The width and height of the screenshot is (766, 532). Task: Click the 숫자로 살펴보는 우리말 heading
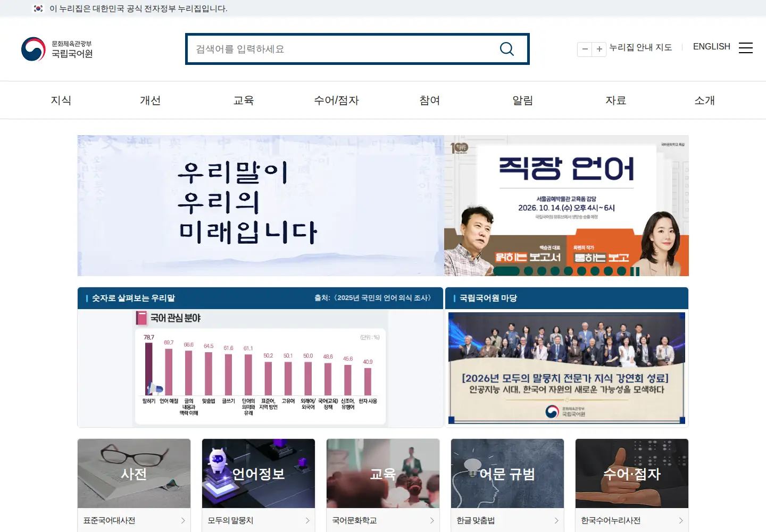pyautogui.click(x=134, y=298)
